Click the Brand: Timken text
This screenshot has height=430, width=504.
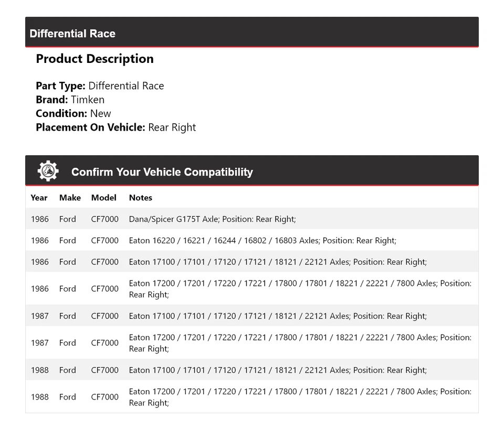pos(70,100)
